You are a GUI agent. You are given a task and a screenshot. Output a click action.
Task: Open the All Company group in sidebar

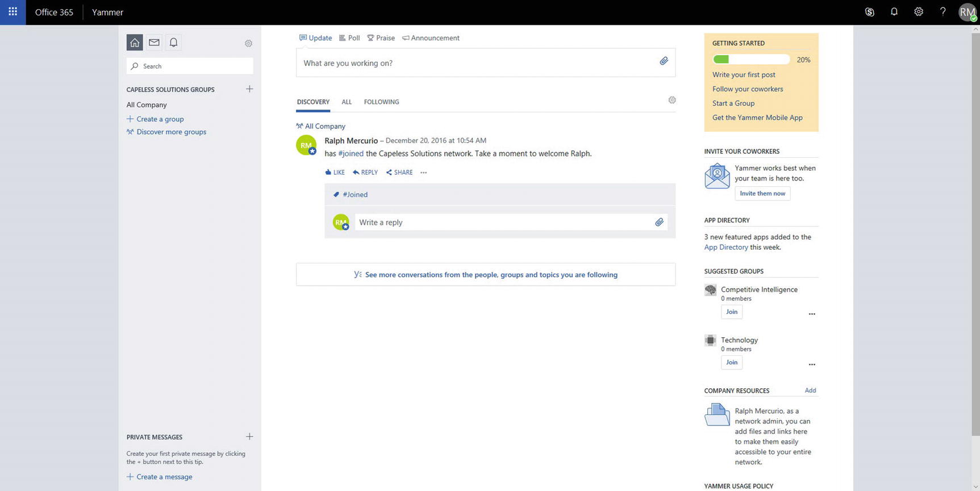(147, 105)
